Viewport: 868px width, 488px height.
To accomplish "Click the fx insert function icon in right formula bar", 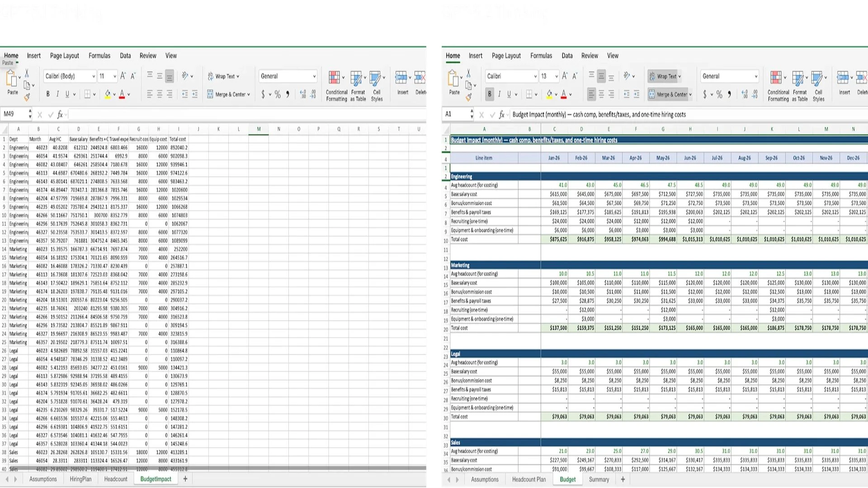I will point(502,115).
